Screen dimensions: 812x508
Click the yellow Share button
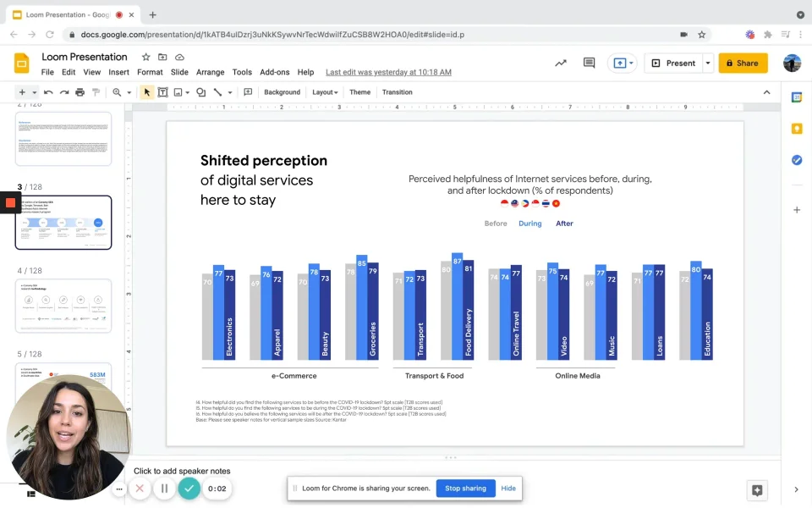[743, 63]
